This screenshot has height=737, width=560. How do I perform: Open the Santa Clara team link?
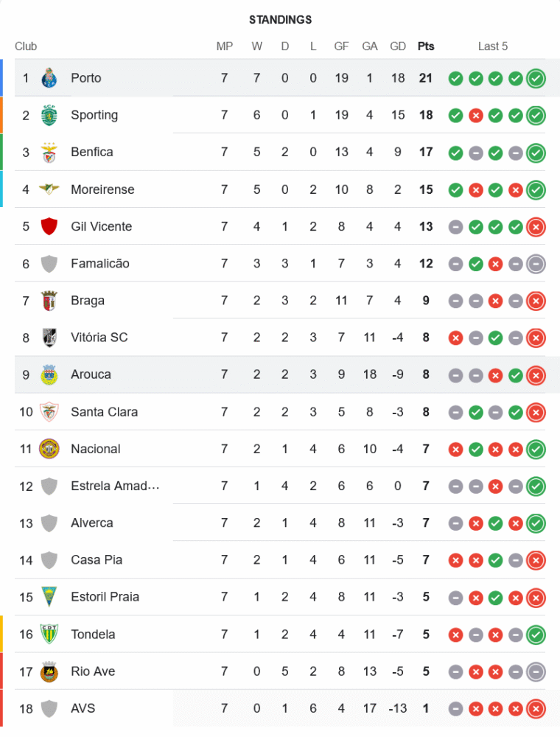pos(104,412)
